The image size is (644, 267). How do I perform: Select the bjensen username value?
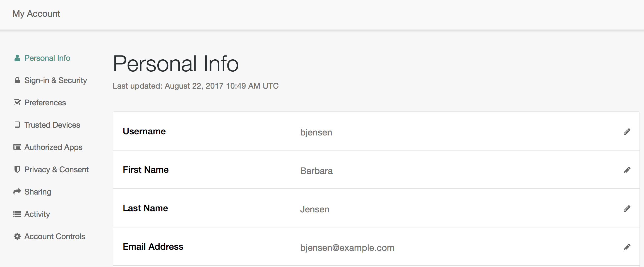point(316,132)
